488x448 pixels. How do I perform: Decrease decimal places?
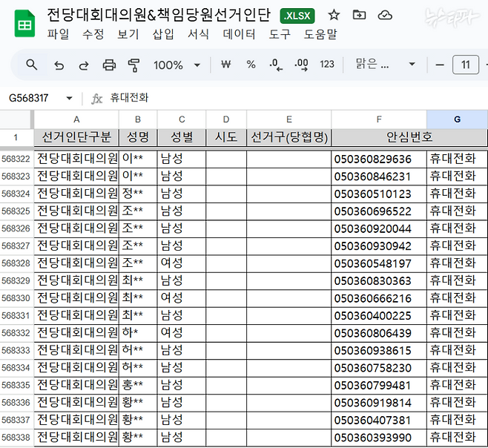(276, 65)
